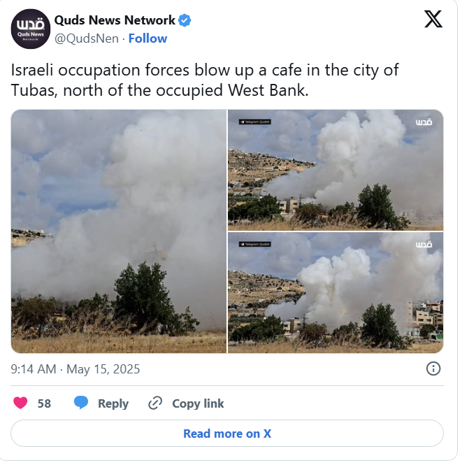476x472 pixels.
Task: Click the Reply text label
Action: (x=113, y=403)
